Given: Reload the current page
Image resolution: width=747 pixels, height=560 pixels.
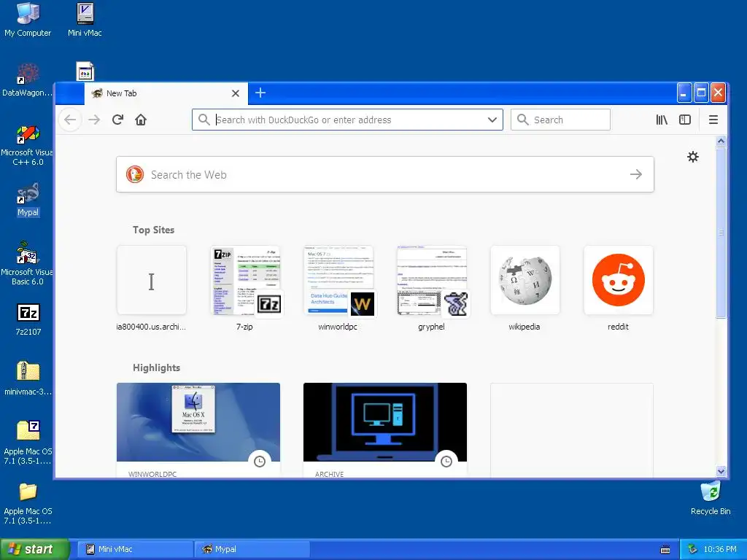Looking at the screenshot, I should 117,120.
